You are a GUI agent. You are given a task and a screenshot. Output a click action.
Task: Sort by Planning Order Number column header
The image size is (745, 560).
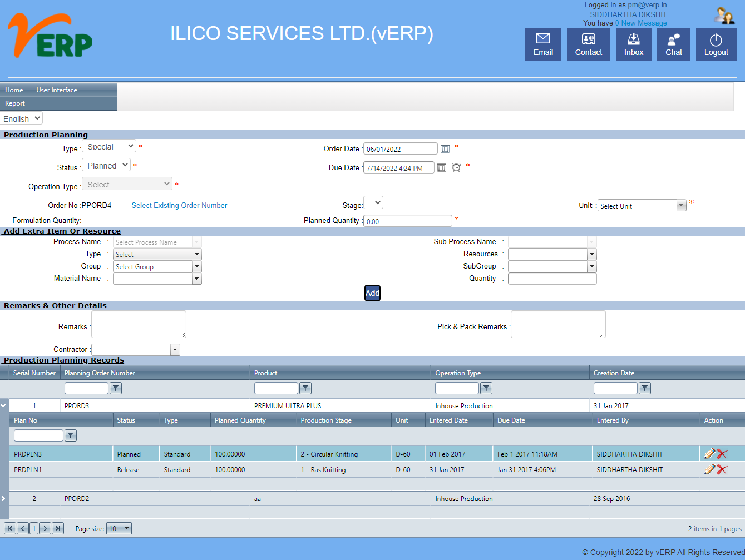pos(100,373)
